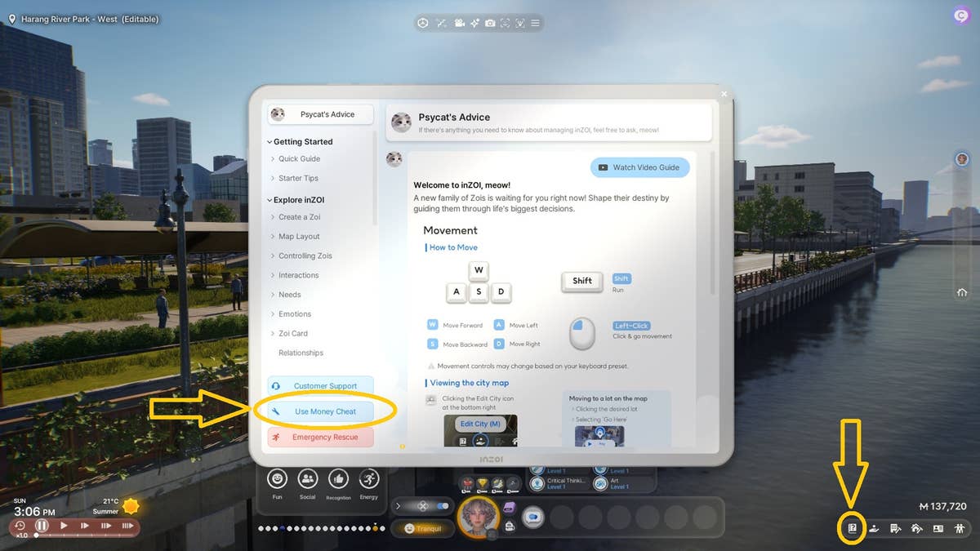
Task: Set game speed to normal play
Action: [64, 526]
